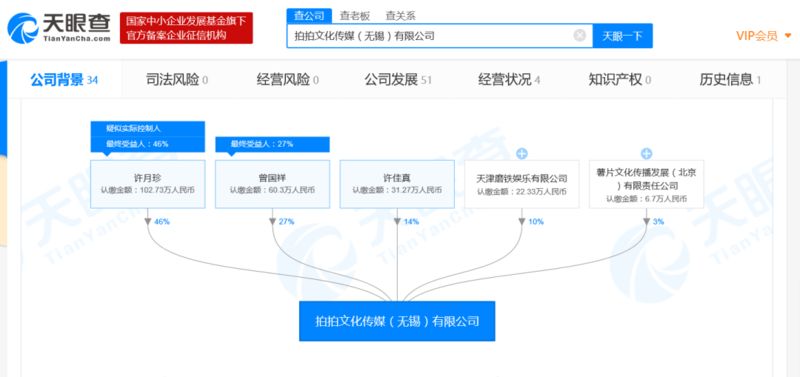
Task: Click the 46% arrow under 许月珍
Action: (x=148, y=221)
